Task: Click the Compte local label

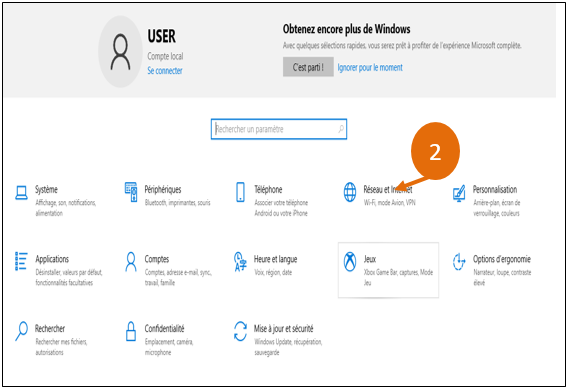Action: tap(165, 56)
